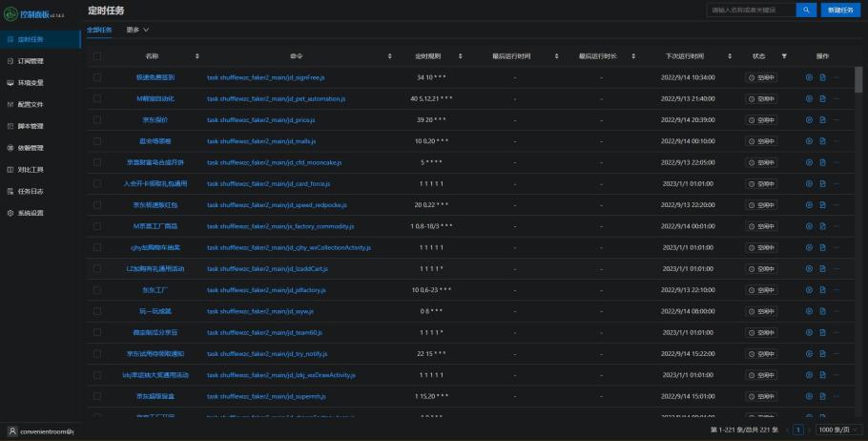Switch to the 全部任务 tab
The image size is (868, 441).
[x=99, y=30]
